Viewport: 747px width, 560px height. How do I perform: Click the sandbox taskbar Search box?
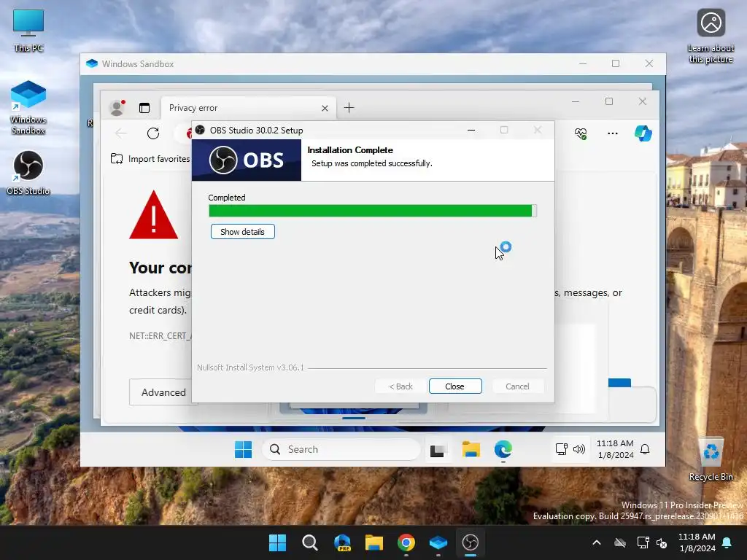341,449
